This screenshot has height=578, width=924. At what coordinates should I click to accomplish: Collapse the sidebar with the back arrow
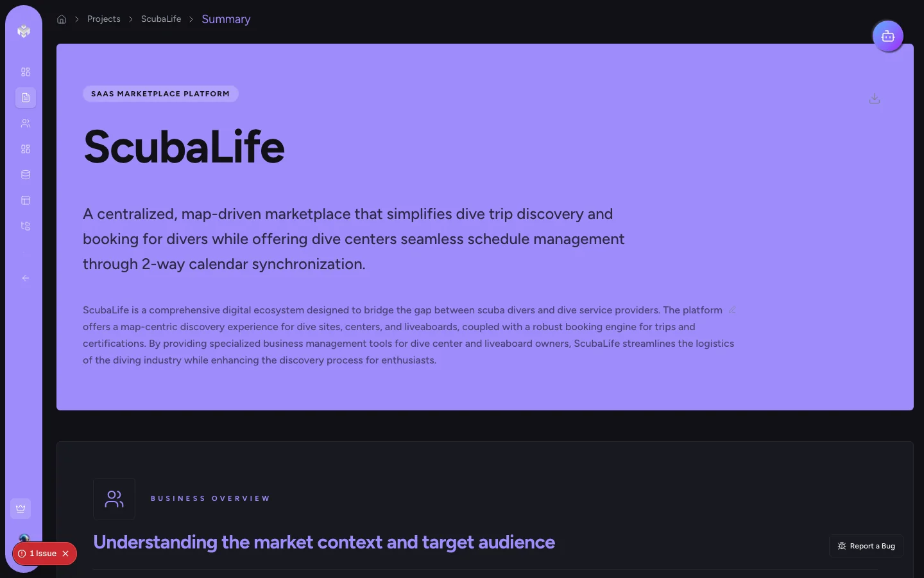pyautogui.click(x=26, y=278)
